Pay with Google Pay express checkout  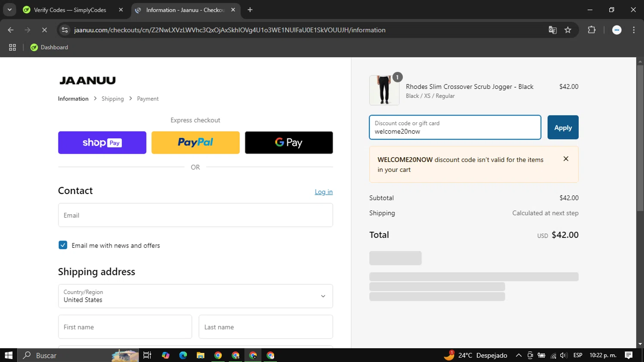coord(289,143)
